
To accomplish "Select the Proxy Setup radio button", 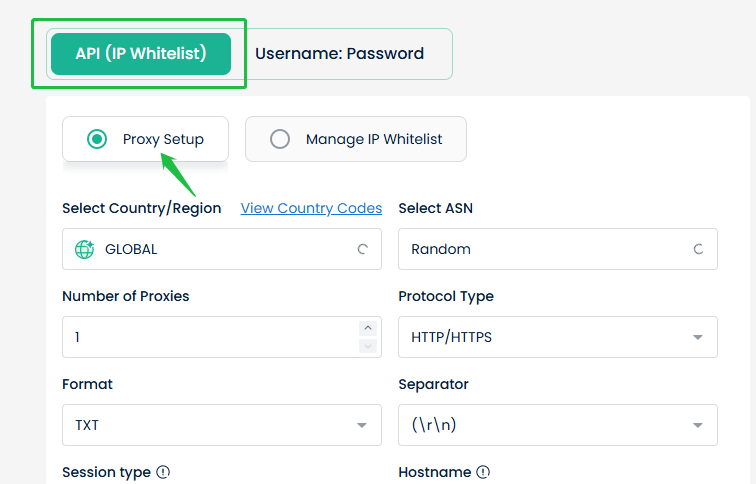I will (x=97, y=139).
